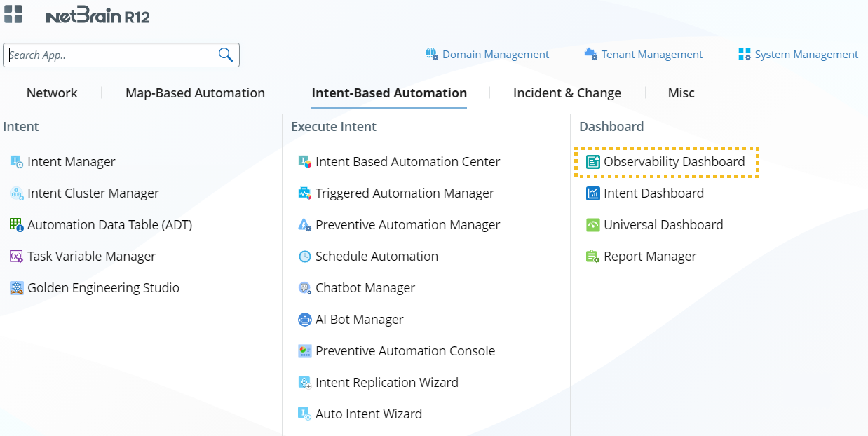Click the Preventive Automation Manager icon

(x=304, y=225)
